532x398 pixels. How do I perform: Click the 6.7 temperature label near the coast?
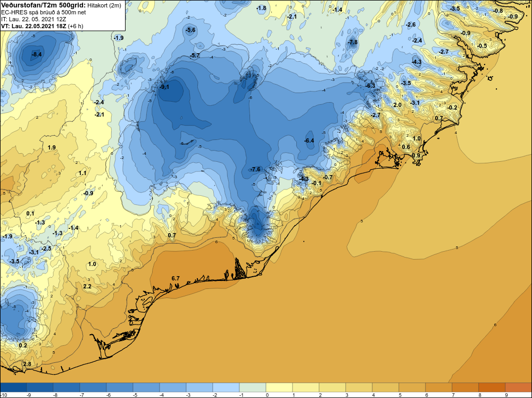coord(176,278)
